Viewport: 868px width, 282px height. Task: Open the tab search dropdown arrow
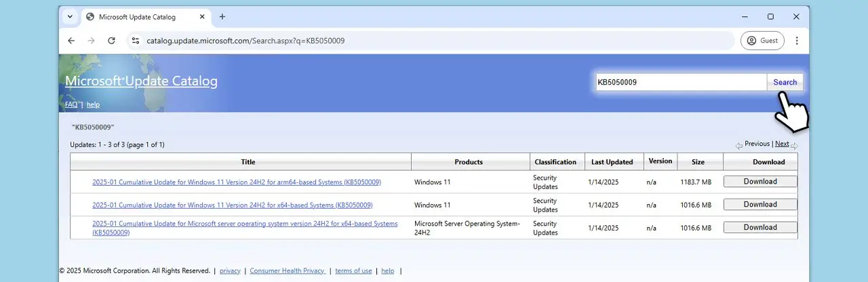[x=70, y=17]
